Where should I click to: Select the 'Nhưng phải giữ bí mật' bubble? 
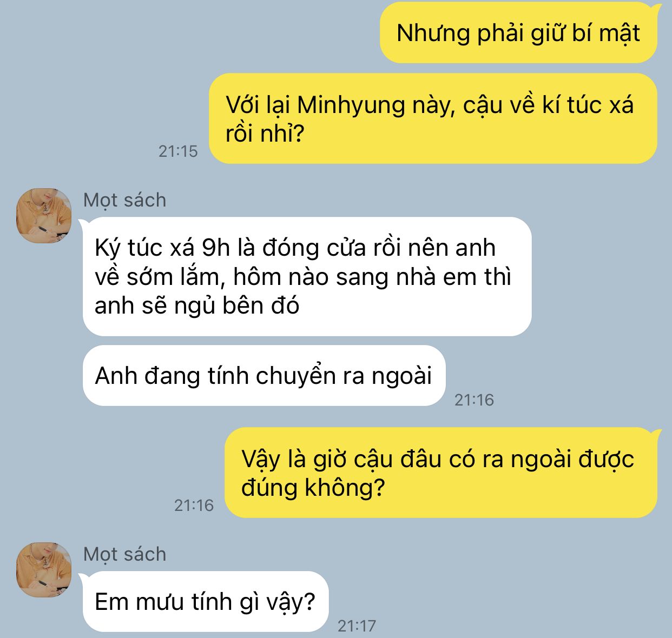click(x=518, y=33)
